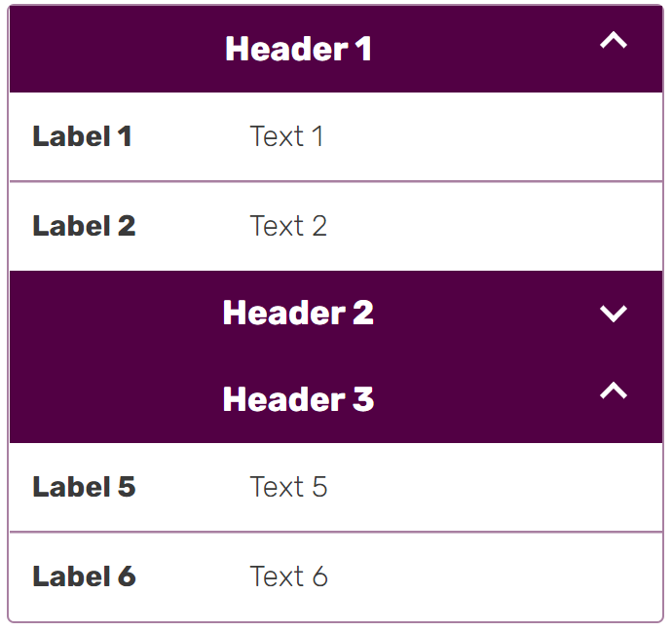Click the down chevron on Header 2
The image size is (672, 631).
pyautogui.click(x=613, y=314)
